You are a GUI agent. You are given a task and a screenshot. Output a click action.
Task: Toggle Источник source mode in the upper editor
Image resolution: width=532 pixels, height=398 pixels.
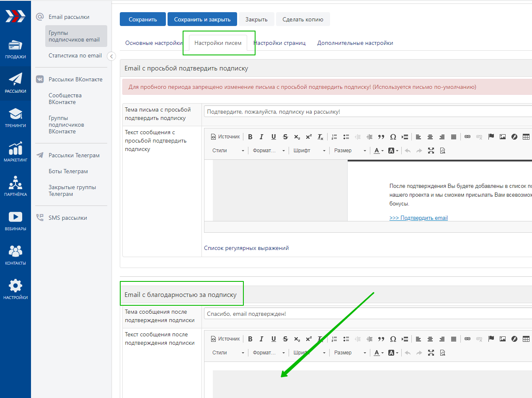[x=225, y=137]
